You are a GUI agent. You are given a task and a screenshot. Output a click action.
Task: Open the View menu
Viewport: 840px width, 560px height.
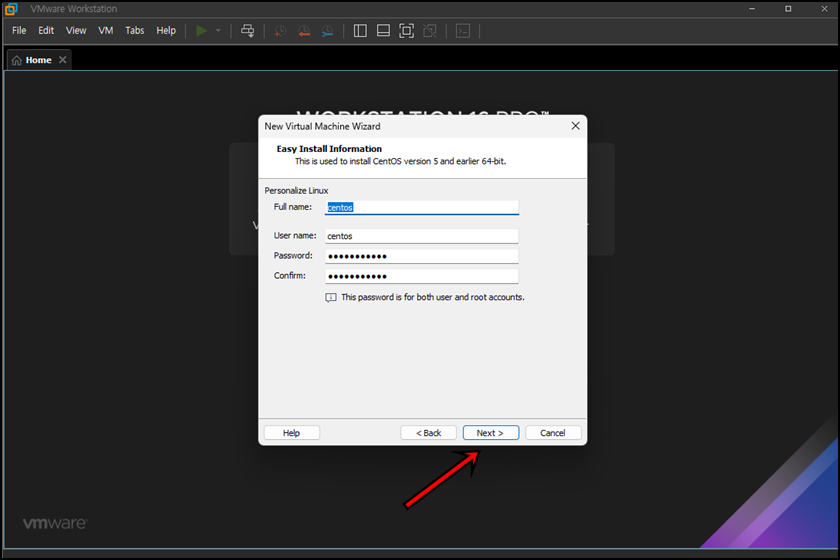(x=76, y=31)
